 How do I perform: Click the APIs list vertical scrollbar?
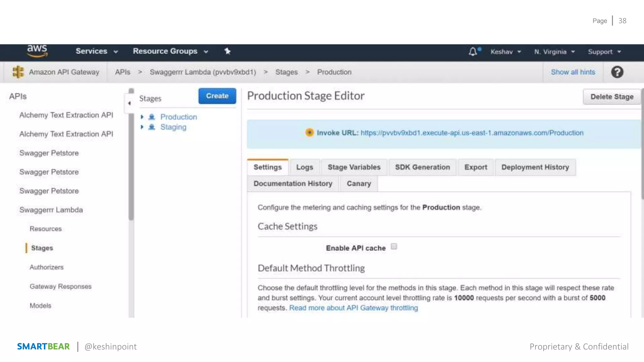(x=131, y=157)
